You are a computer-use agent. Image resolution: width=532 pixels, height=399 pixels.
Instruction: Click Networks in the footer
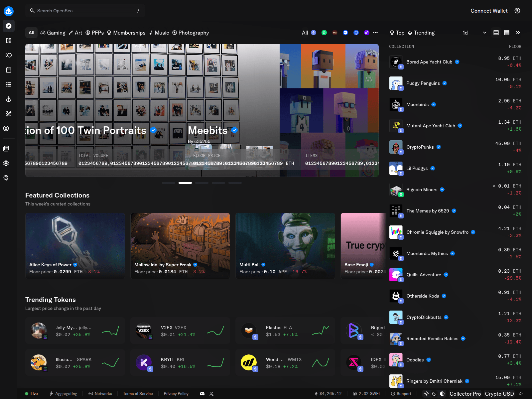tap(100, 394)
